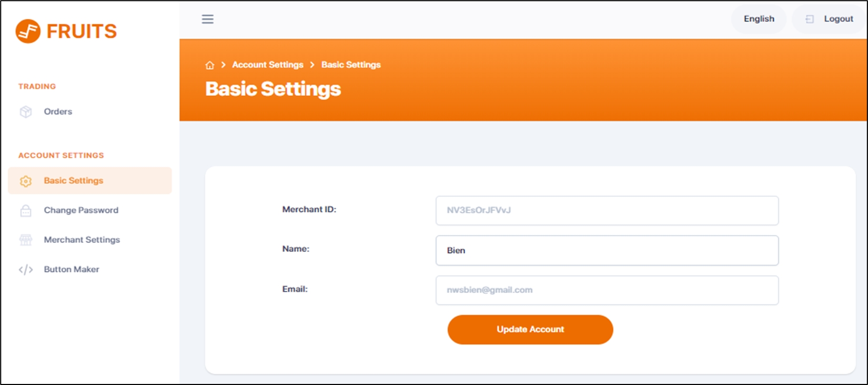Click the Merchant ID field

tap(607, 210)
